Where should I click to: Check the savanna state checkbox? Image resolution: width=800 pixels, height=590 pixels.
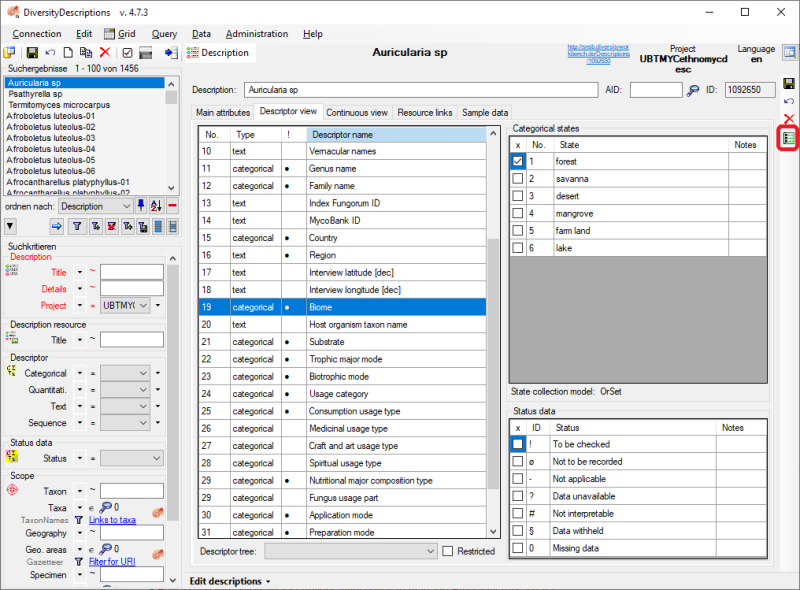517,179
